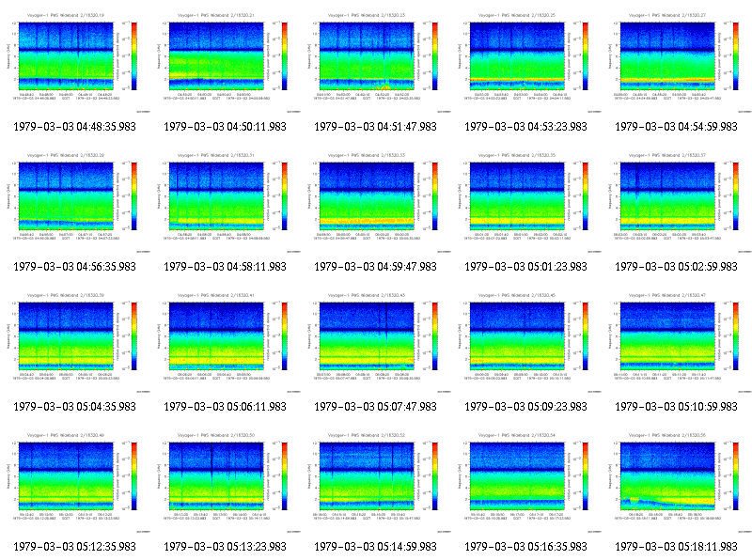Open the spectrogram thumbnail for 05:09:23.983
Viewport: 752px width, 560px height.
[526, 342]
